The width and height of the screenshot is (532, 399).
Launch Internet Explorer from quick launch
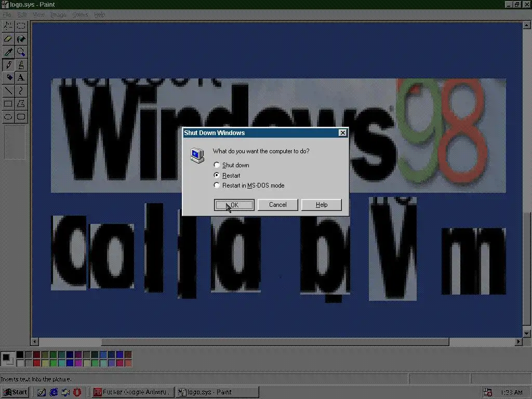54,392
